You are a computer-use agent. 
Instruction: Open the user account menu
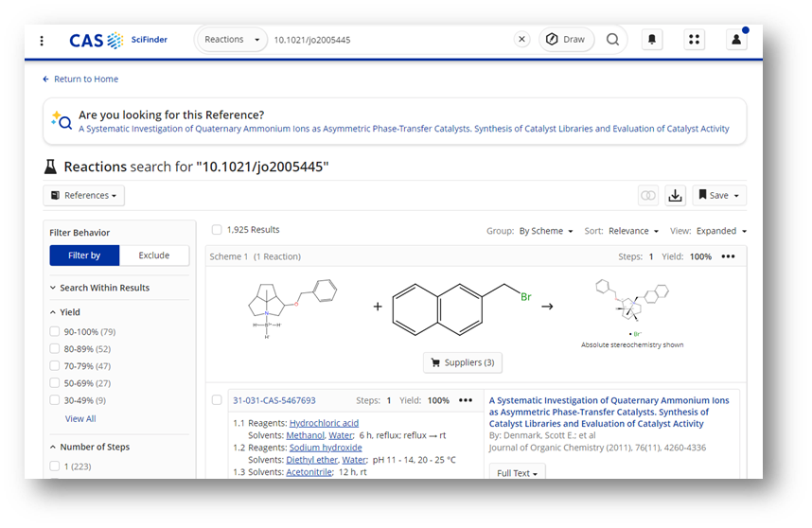736,40
